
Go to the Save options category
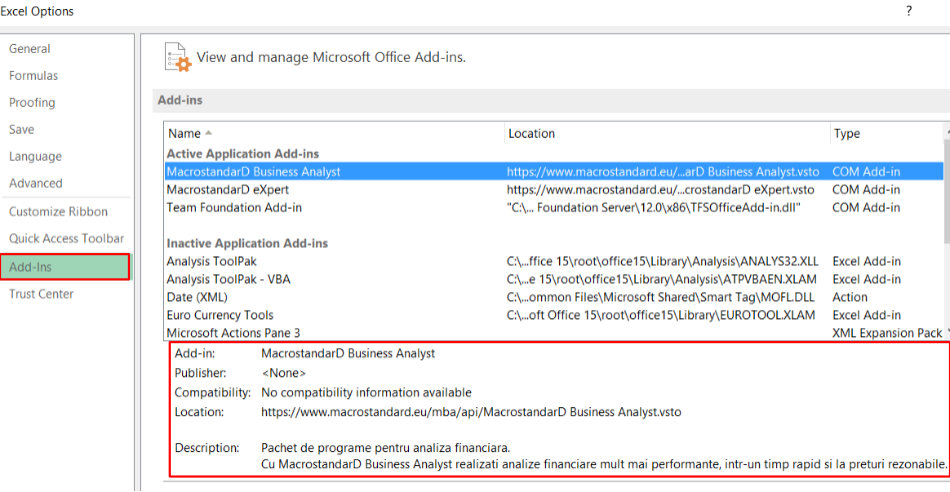click(x=22, y=130)
